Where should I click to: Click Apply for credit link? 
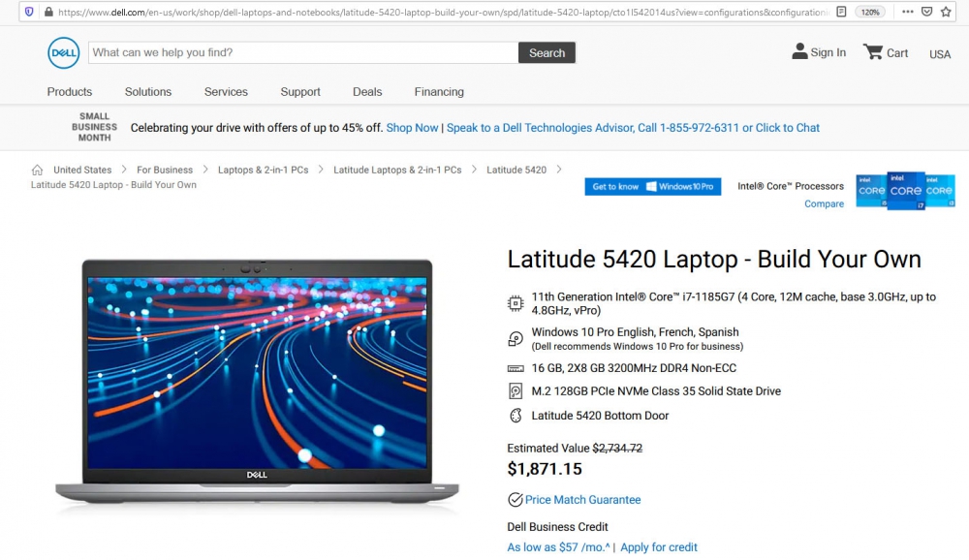[x=659, y=547]
